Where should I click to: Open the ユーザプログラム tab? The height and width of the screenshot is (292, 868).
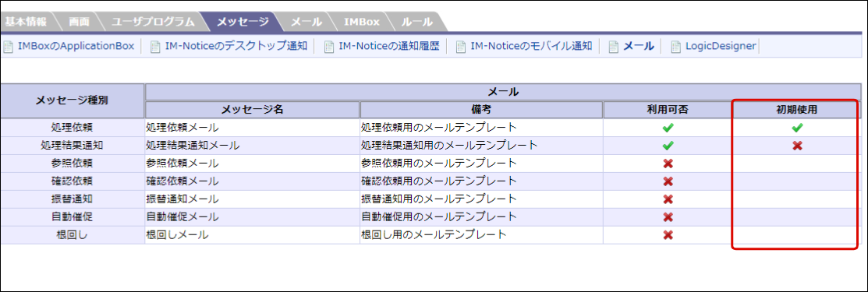click(x=153, y=22)
